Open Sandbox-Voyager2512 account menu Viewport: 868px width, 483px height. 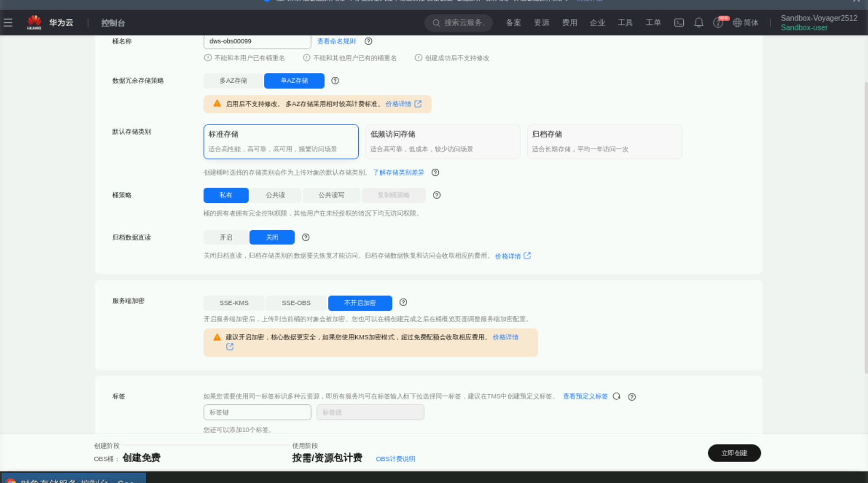(819, 22)
